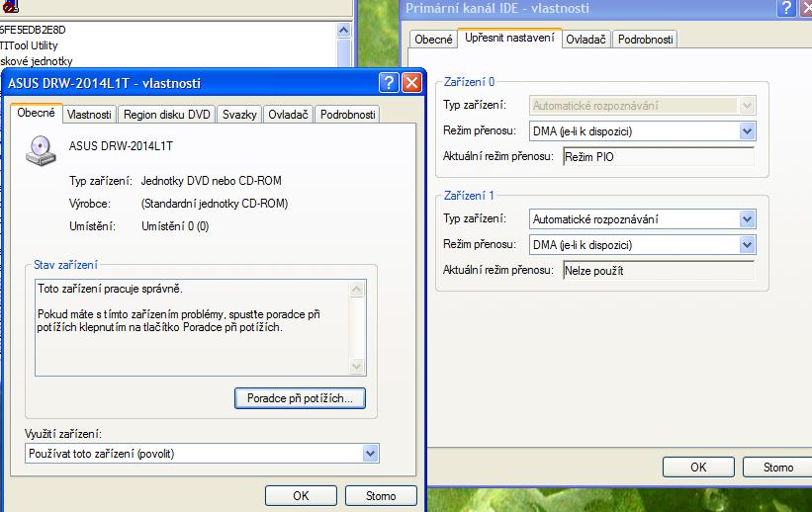Close the ASUS DRW-2014L1T properties dialog

[x=411, y=82]
